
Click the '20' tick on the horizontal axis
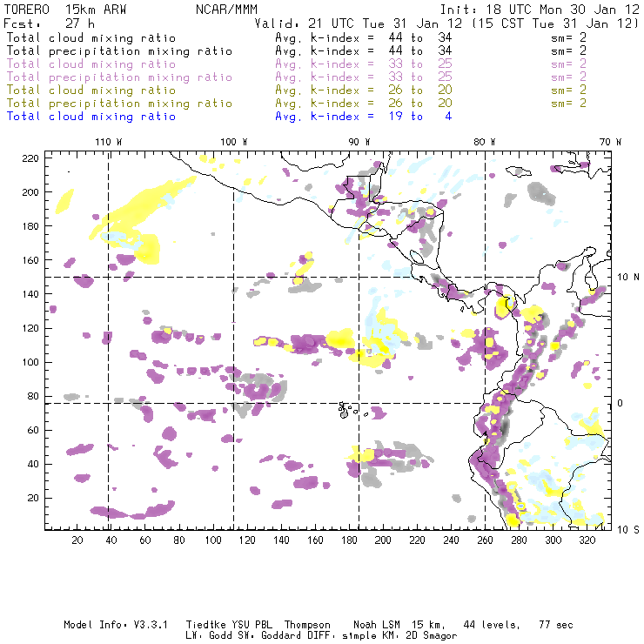[x=77, y=540]
